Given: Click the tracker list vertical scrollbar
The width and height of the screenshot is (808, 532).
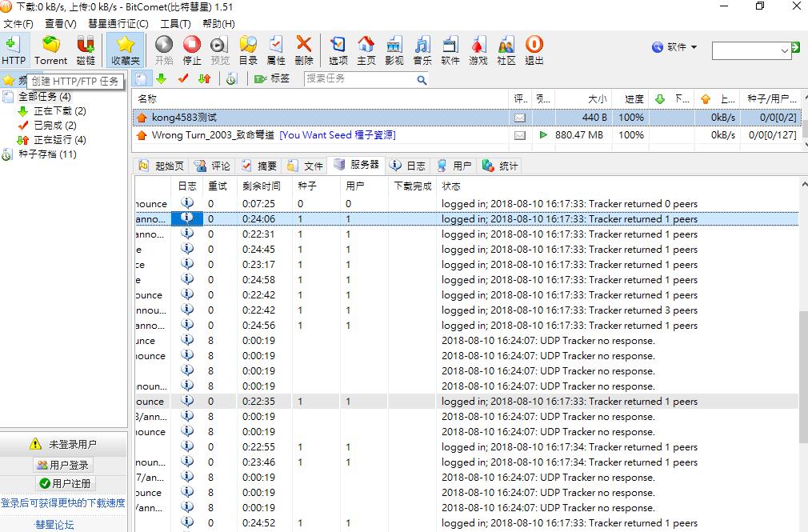Looking at the screenshot, I should coord(804,376).
